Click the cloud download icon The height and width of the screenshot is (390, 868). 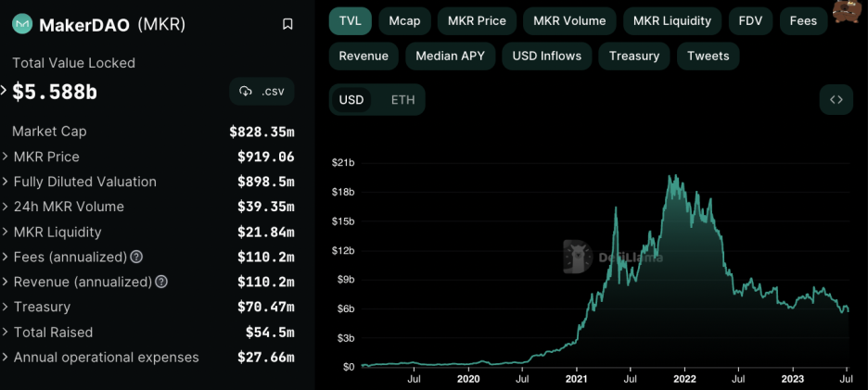tap(246, 92)
